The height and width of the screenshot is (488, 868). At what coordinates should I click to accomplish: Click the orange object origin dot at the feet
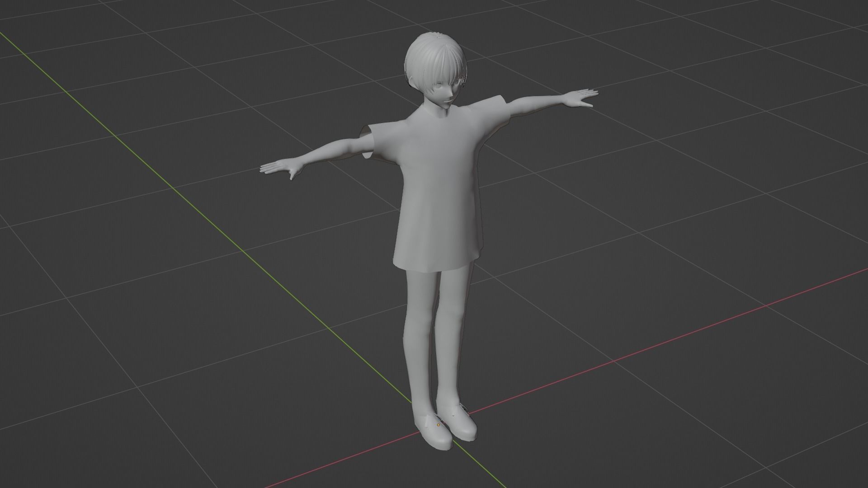coord(439,425)
